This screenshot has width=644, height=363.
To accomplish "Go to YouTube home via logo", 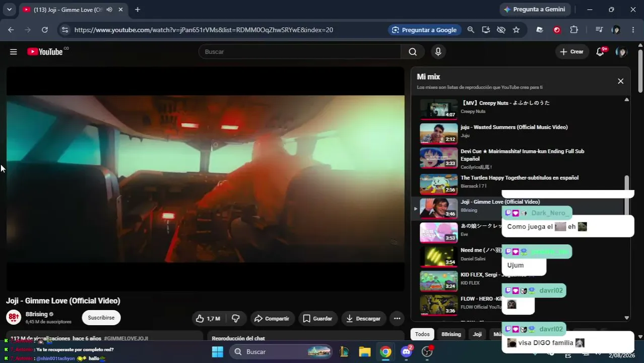I will coord(44,51).
